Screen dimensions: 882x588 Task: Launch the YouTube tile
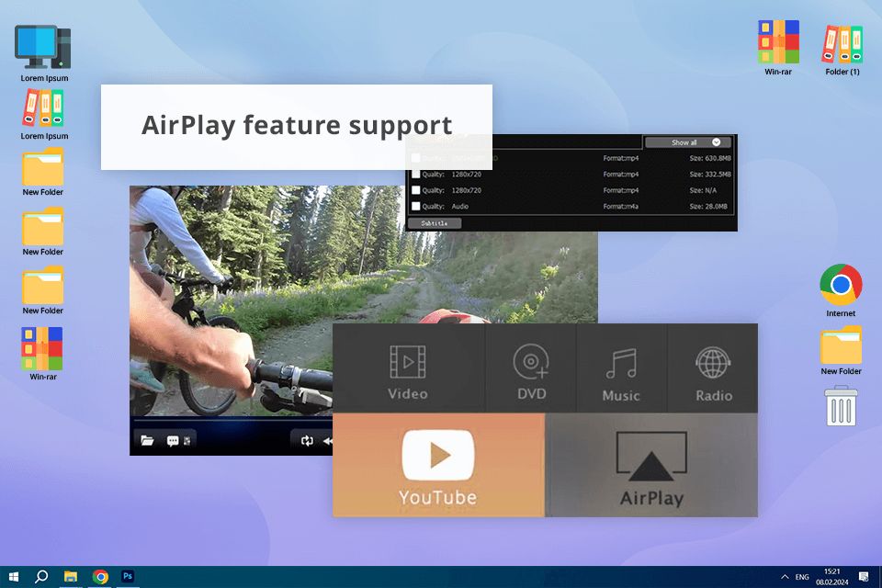click(x=439, y=465)
